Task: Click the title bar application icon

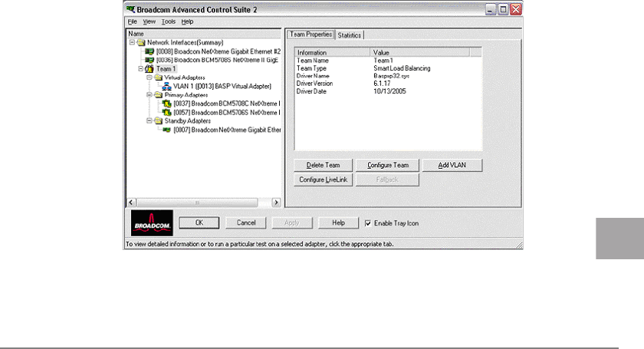Action: pos(130,9)
